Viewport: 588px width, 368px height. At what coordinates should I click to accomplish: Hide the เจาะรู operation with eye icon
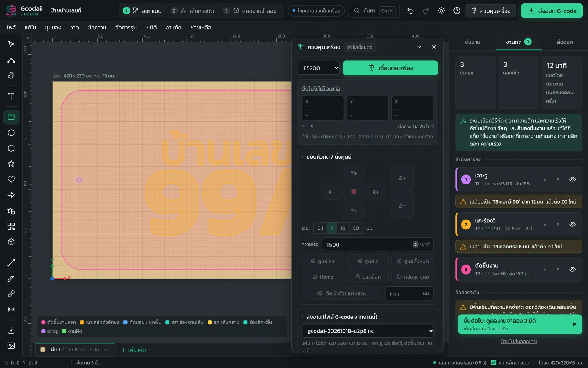(x=572, y=180)
